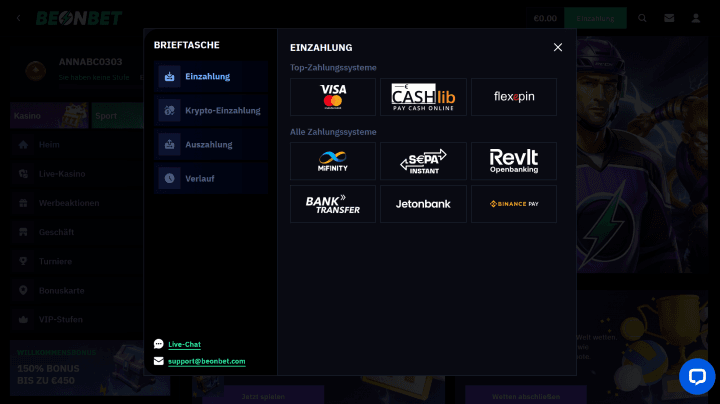Switch to Sport tab
The width and height of the screenshot is (720, 404).
[x=118, y=116]
